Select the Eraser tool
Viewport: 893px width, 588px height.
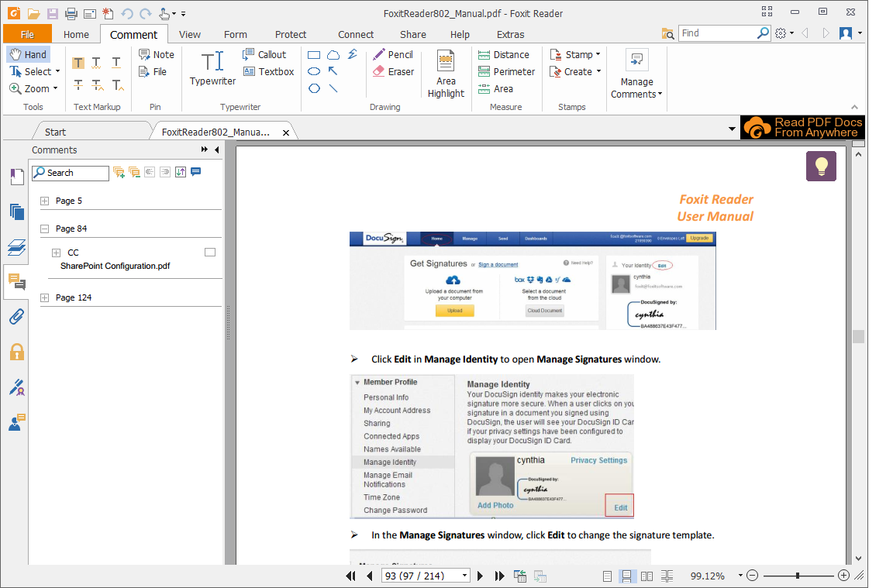click(x=392, y=71)
